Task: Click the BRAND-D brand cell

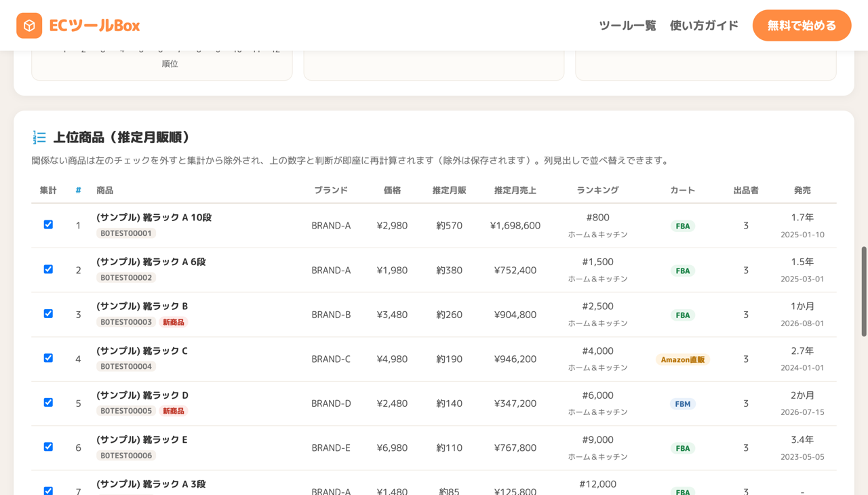Action: point(331,403)
